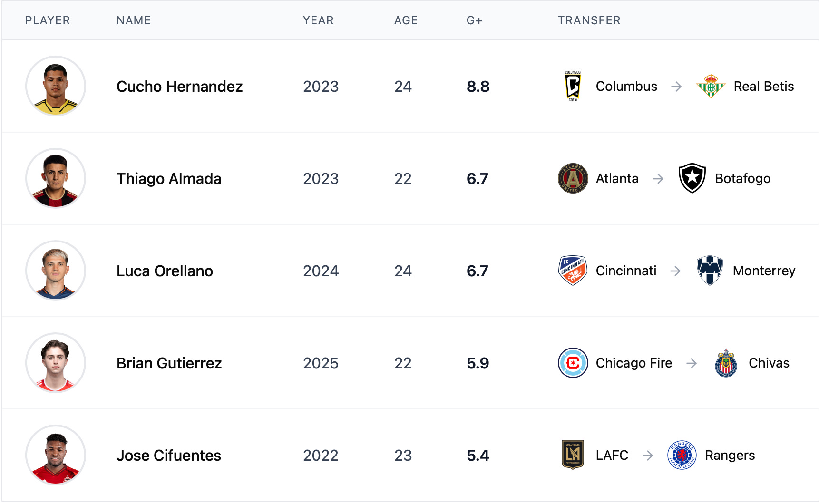Click the LAFC logo
The height and width of the screenshot is (504, 819).
point(573,455)
